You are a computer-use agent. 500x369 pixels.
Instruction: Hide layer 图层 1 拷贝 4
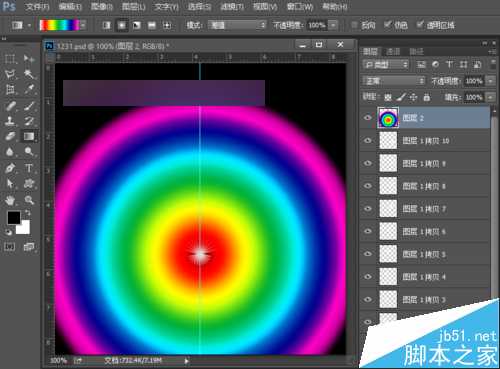click(x=368, y=276)
